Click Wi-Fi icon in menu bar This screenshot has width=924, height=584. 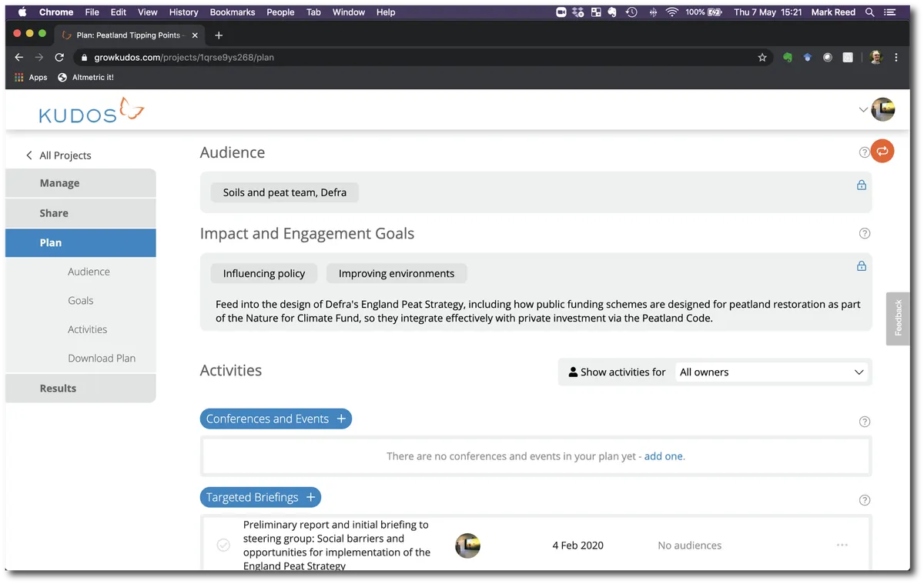point(672,12)
